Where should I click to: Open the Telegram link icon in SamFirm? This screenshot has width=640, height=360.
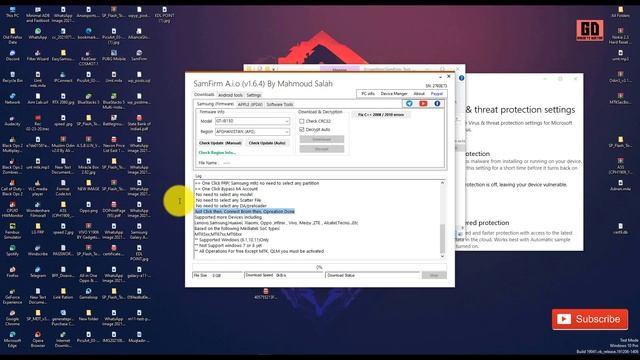coord(409,104)
